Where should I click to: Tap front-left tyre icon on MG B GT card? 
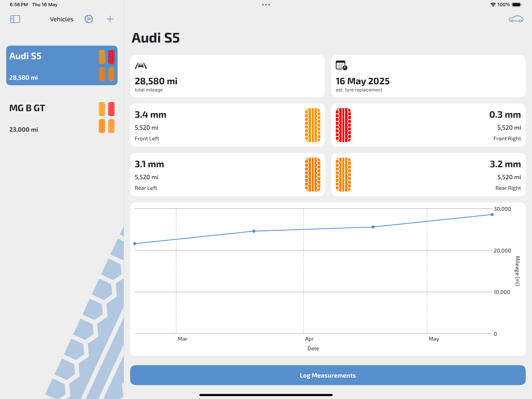pos(102,109)
